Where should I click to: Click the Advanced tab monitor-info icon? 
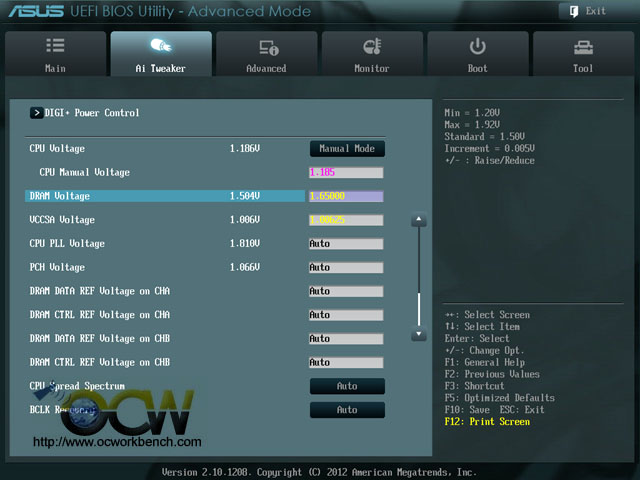pos(269,48)
